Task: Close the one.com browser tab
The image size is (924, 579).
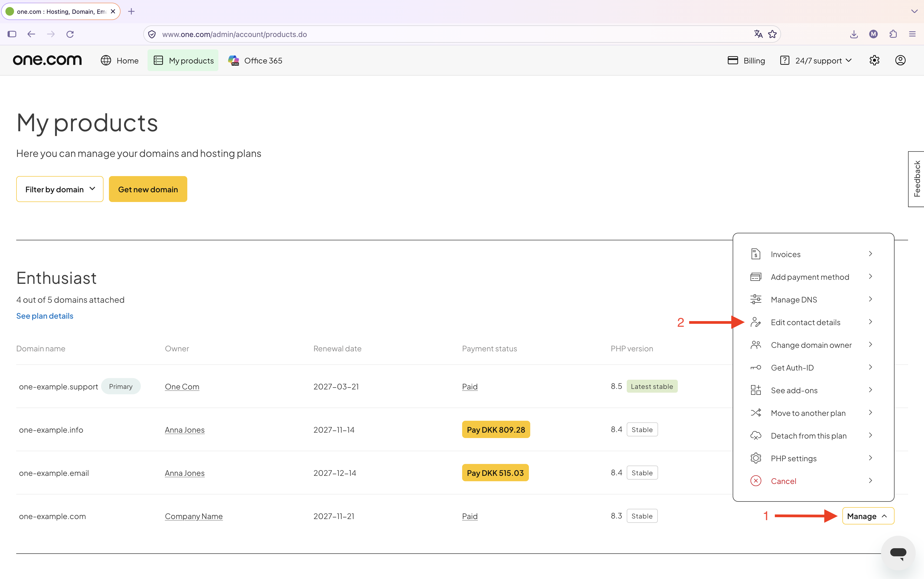Action: point(113,12)
